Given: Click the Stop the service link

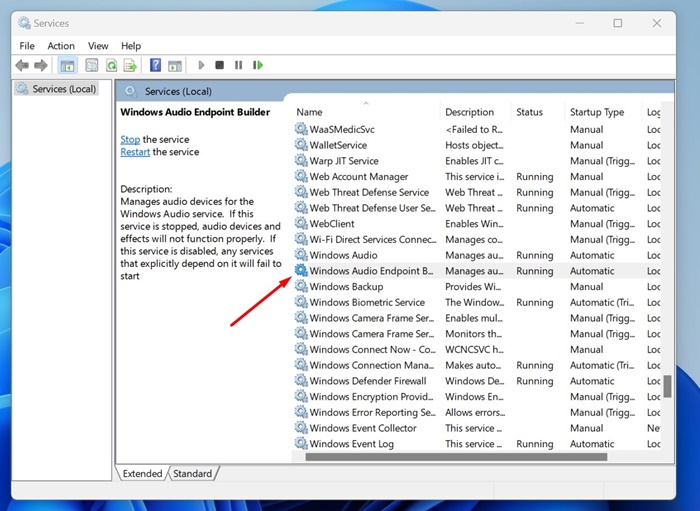Looking at the screenshot, I should coord(130,140).
